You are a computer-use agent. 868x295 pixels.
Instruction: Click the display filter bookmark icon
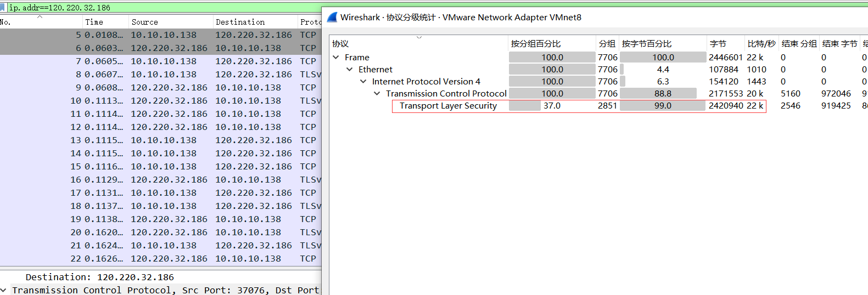tap(3, 8)
